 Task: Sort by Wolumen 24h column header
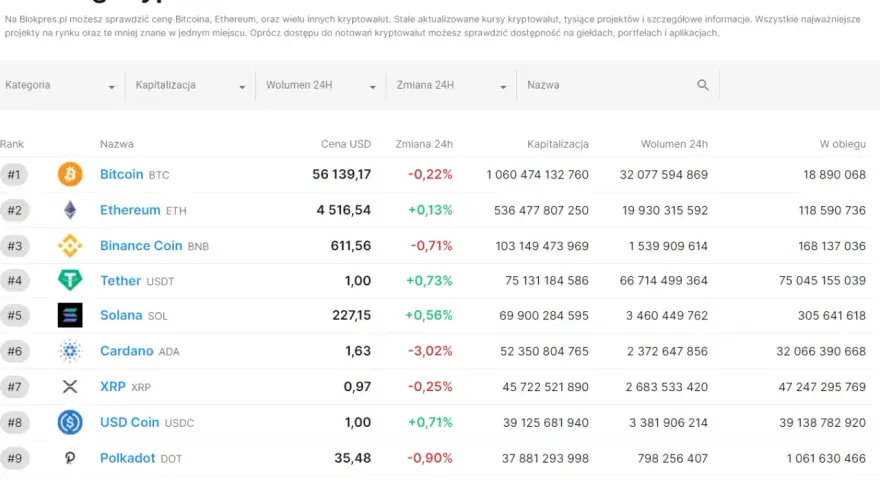click(675, 144)
